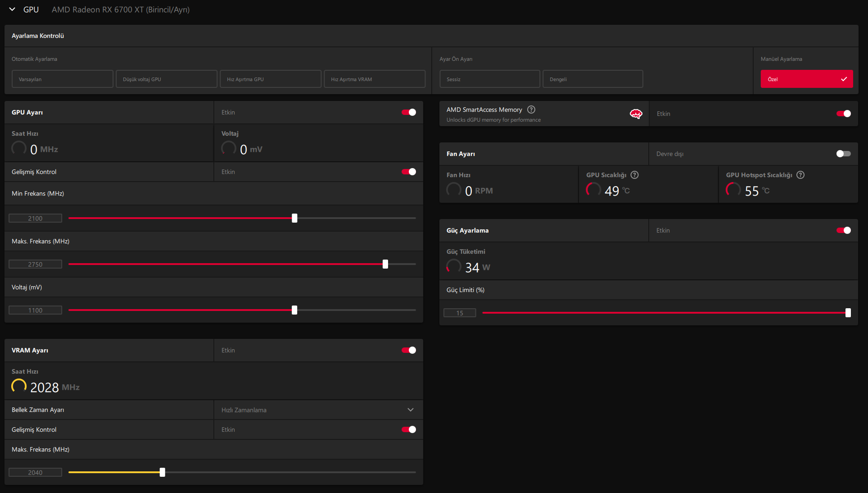Viewport: 868px width, 493px height.
Task: Click the 0 RPM fan speed value
Action: click(479, 191)
